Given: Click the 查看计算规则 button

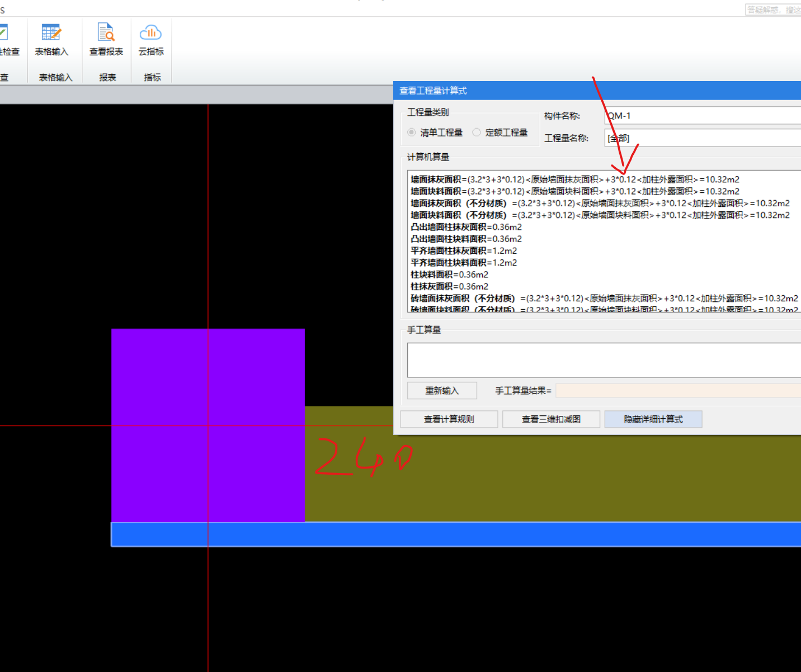Looking at the screenshot, I should coord(449,419).
